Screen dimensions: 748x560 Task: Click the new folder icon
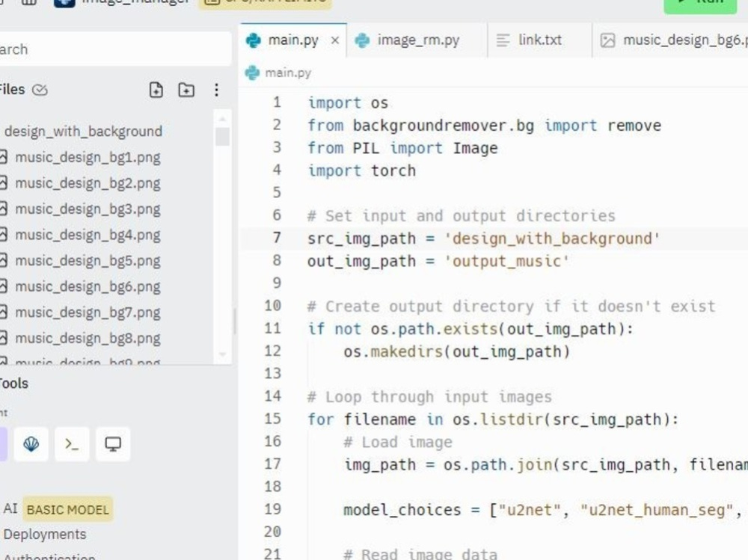coord(186,90)
